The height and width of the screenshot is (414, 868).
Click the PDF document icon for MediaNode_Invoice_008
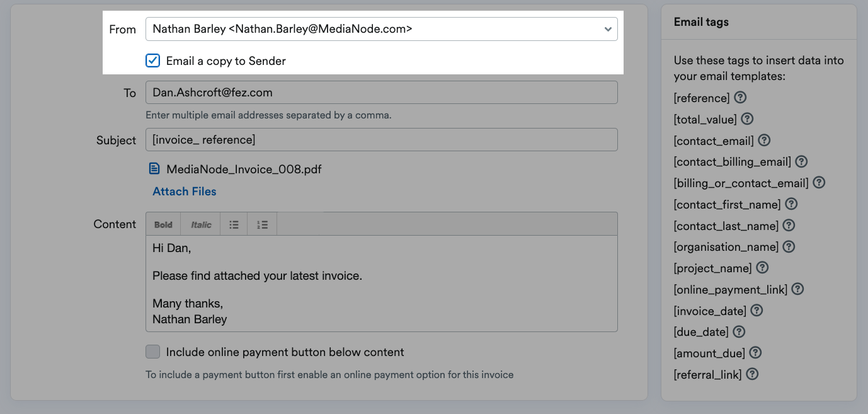(154, 168)
